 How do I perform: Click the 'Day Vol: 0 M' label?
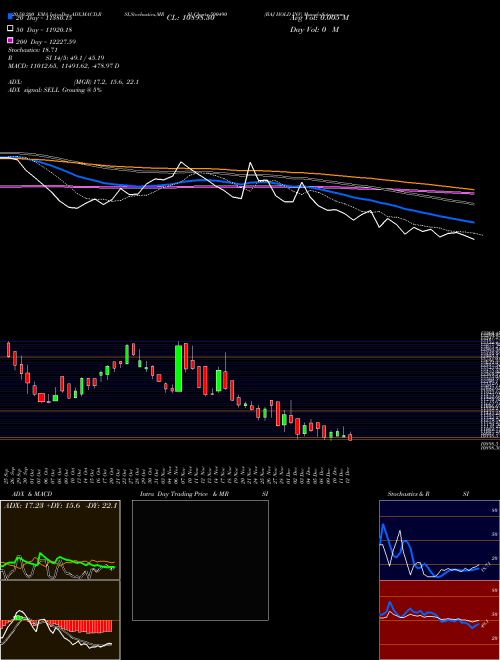click(x=314, y=30)
